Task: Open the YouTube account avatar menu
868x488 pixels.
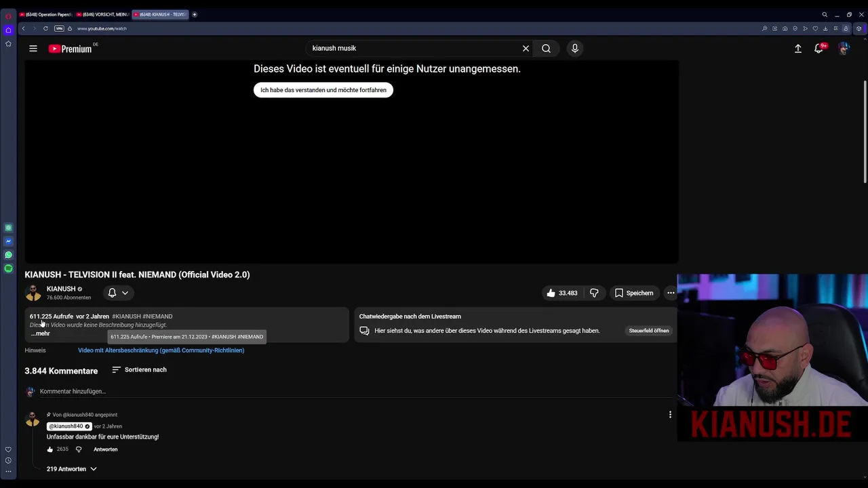Action: click(x=844, y=48)
